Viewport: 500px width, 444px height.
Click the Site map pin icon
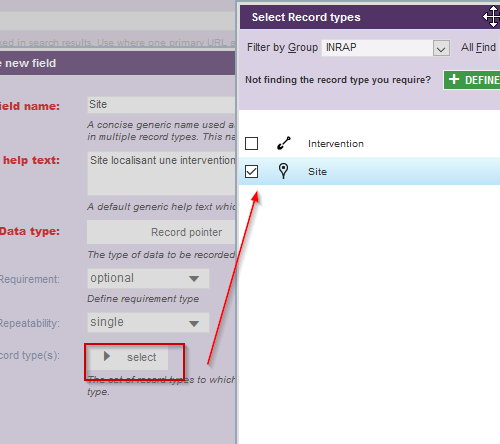tap(283, 171)
